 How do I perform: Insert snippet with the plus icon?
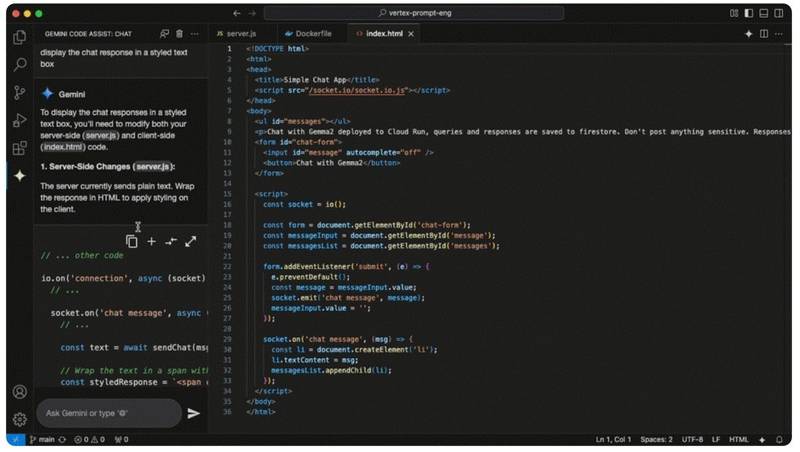click(x=152, y=241)
